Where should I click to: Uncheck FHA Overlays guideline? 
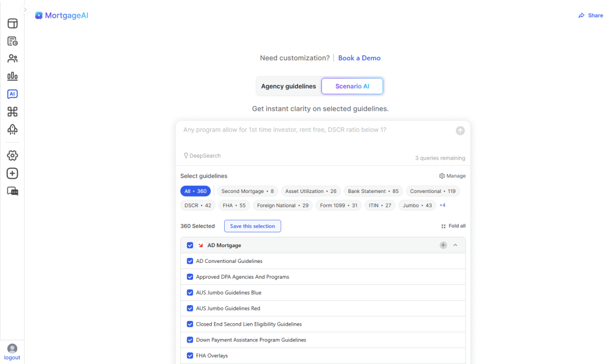190,355
